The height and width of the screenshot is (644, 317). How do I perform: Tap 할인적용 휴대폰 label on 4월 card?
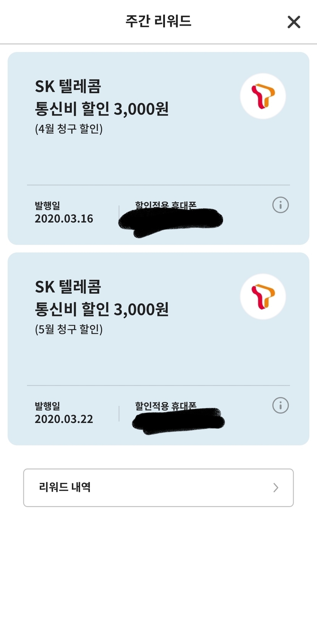165,205
